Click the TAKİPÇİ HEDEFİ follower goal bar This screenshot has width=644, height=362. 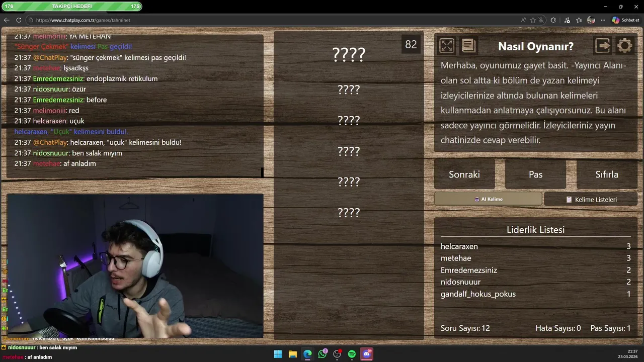click(x=72, y=6)
